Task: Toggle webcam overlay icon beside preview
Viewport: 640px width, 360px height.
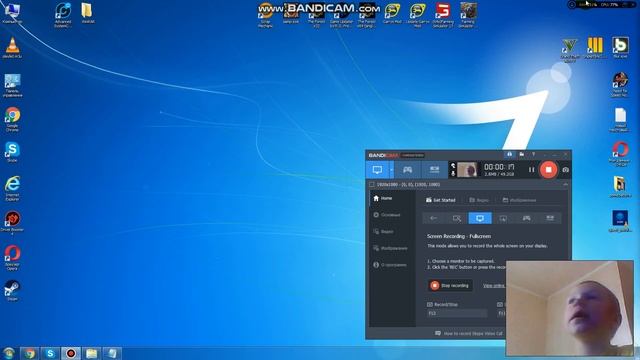Action: click(453, 166)
